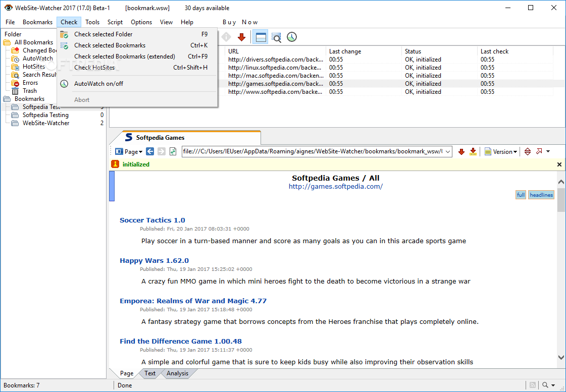The width and height of the screenshot is (566, 392).
Task: Open the Happy Wars 1.62.0 link
Action: (154, 260)
